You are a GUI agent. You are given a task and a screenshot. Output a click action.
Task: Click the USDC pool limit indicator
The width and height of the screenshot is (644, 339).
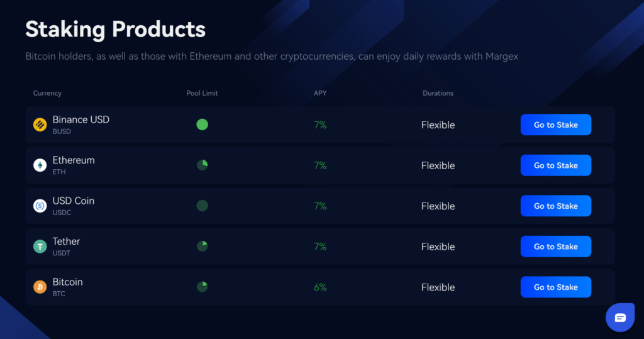coord(202,206)
